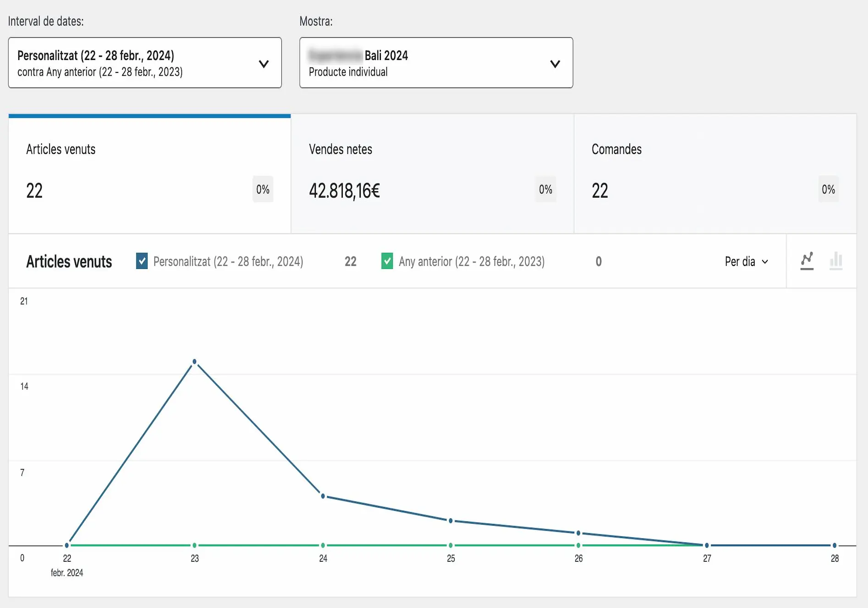The height and width of the screenshot is (608, 868).
Task: Click the 0% badge under Comandes
Action: click(x=828, y=189)
